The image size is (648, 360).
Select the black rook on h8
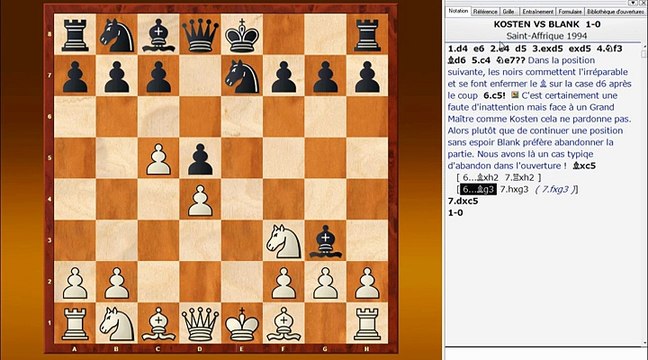[367, 34]
